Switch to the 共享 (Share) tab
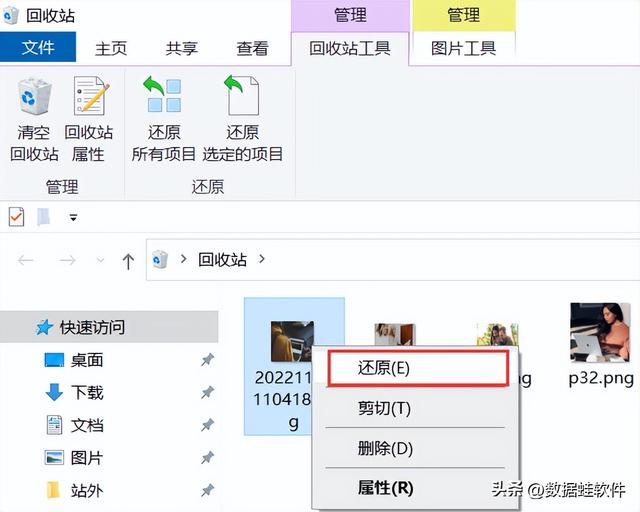 182,48
